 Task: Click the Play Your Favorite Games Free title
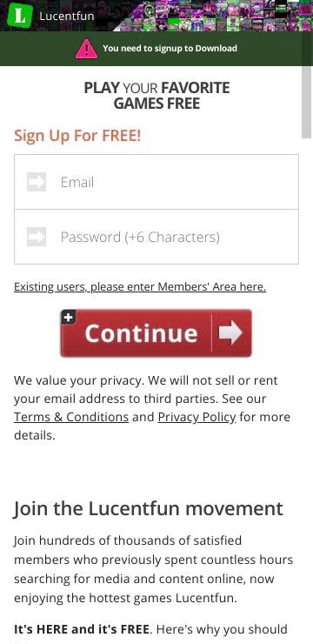coord(156,95)
